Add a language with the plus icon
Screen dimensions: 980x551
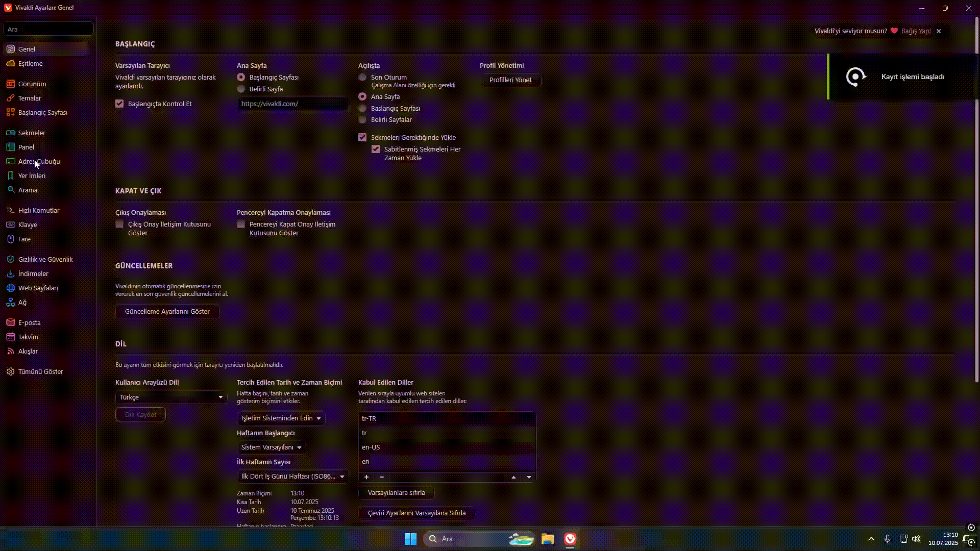pos(366,478)
